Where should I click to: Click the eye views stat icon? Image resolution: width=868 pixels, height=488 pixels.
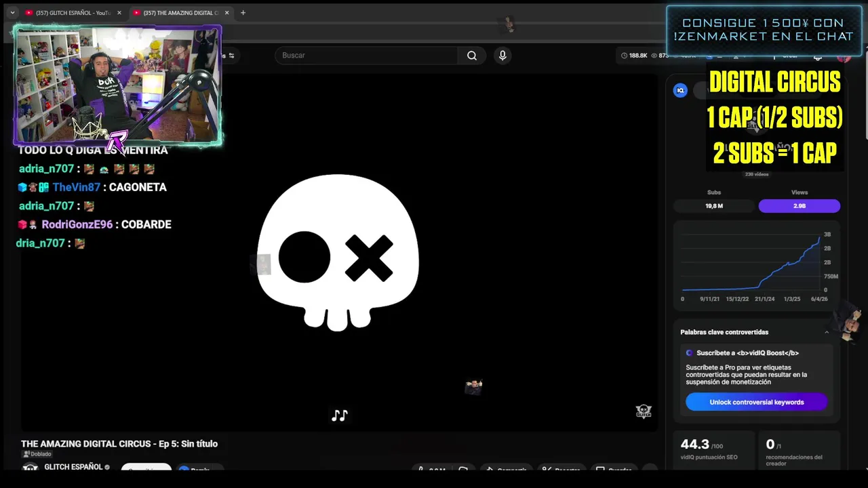654,56
